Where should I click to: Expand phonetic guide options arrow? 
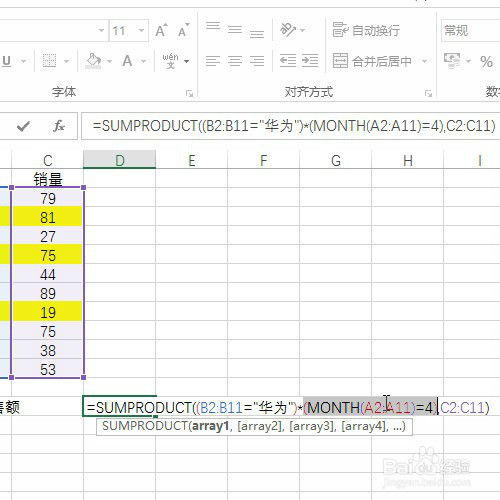(x=187, y=61)
